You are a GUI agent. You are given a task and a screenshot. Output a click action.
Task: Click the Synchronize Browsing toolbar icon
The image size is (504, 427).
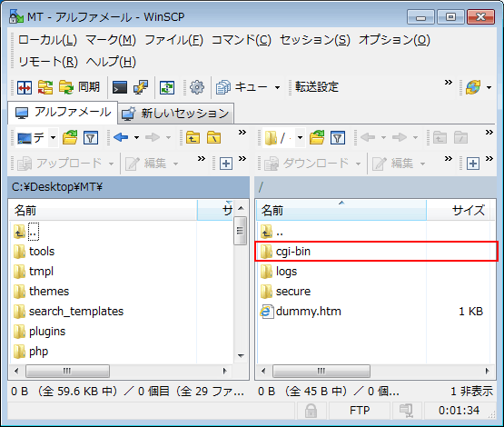coord(45,87)
